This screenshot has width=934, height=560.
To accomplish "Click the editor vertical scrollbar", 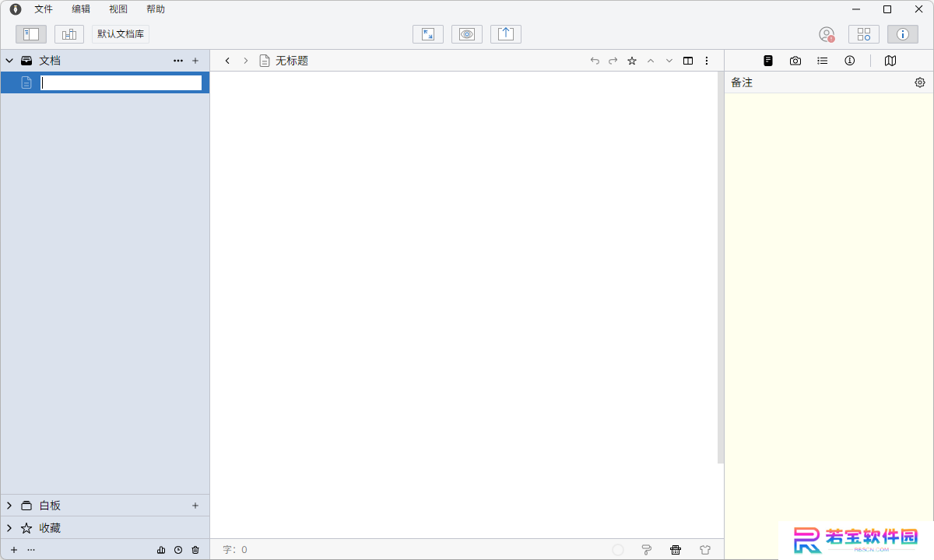I will [x=721, y=268].
